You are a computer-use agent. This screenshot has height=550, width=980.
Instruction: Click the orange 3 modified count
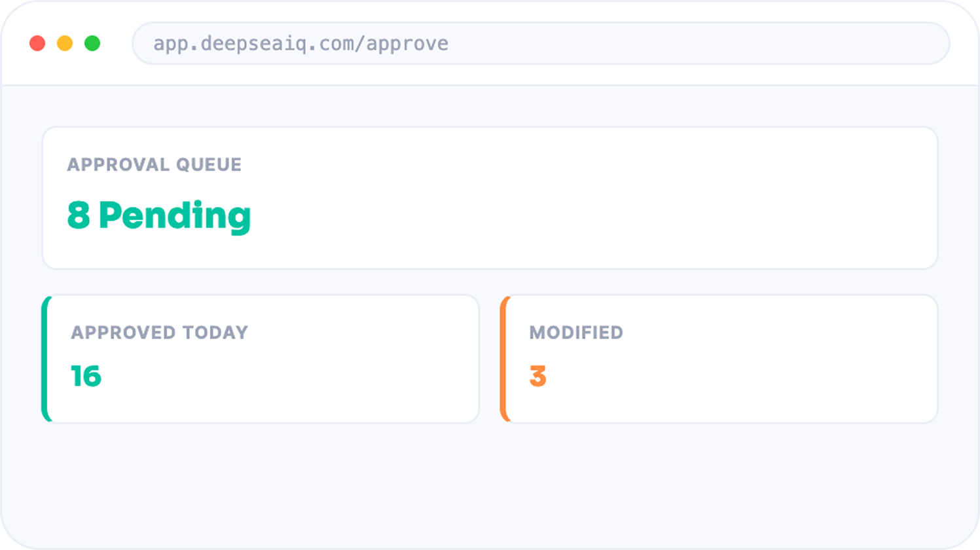pyautogui.click(x=537, y=376)
